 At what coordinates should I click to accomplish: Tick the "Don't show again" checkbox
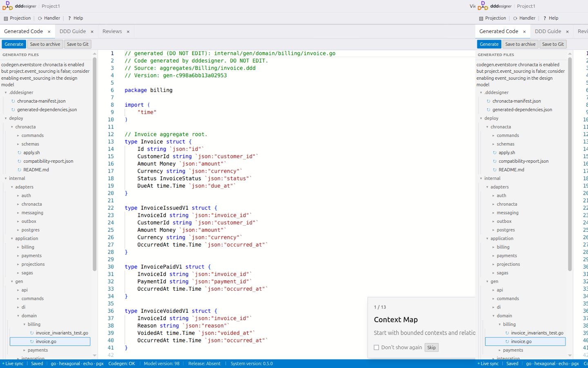tap(376, 348)
